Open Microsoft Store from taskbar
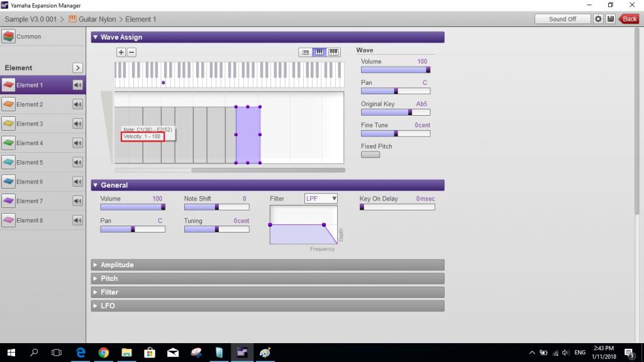Screen dimensions: 644x362 150,353
